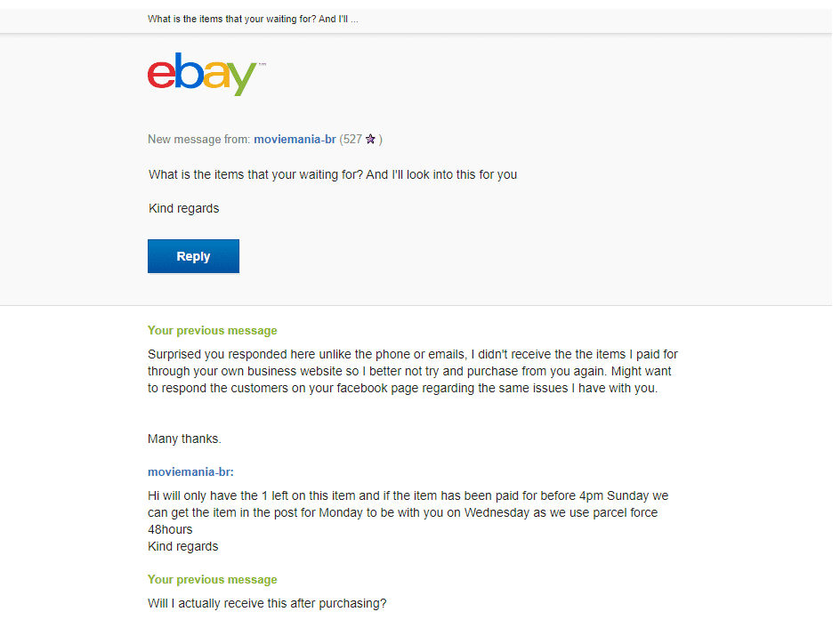This screenshot has width=840, height=636.
Task: Click the first 'Your previous message' heading
Action: (x=212, y=331)
